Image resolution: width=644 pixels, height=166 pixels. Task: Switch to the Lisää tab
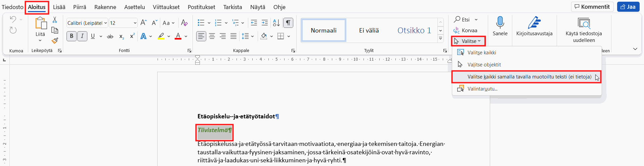point(59,7)
